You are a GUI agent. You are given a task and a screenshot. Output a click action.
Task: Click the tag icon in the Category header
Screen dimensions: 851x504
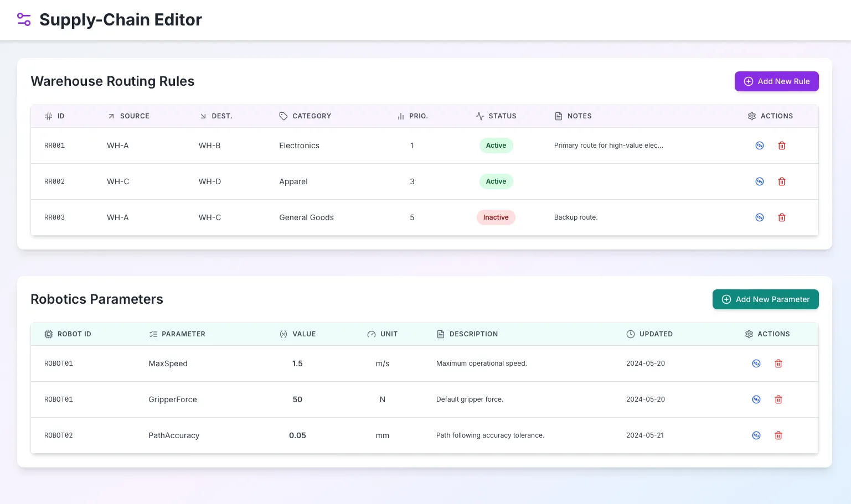click(x=283, y=116)
